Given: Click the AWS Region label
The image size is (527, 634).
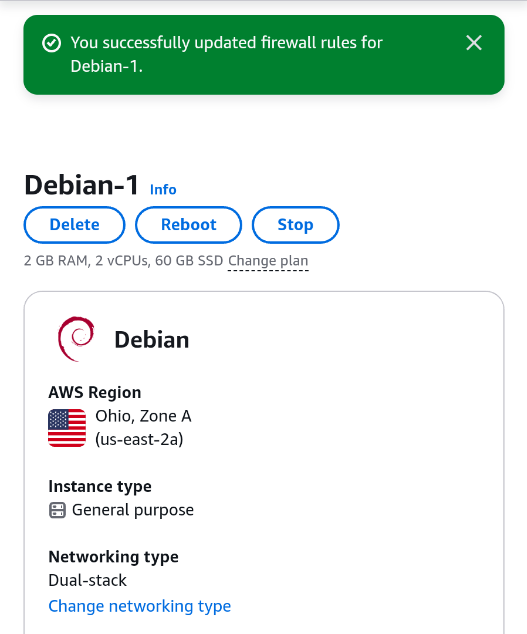Looking at the screenshot, I should pos(95,393).
